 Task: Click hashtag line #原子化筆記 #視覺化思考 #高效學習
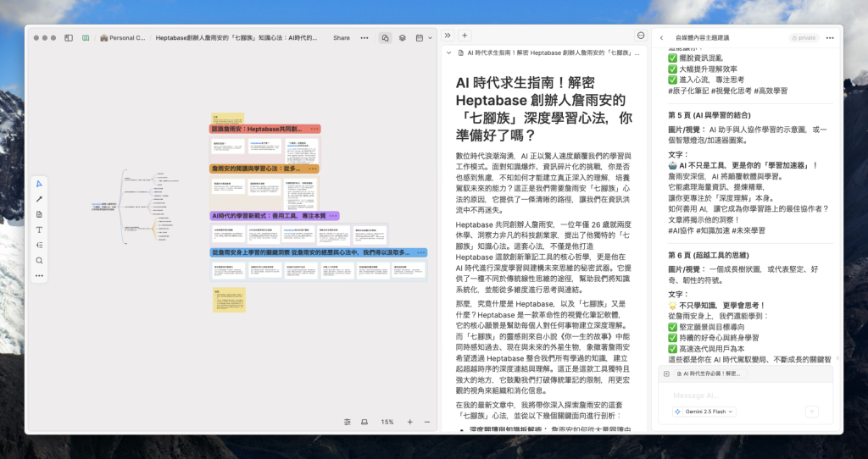tap(727, 91)
